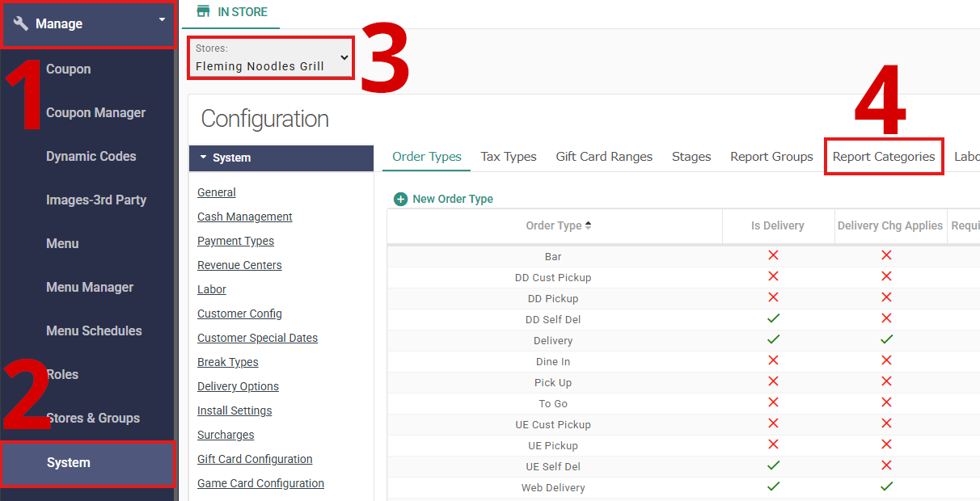980x501 pixels.
Task: Click the Is Delivery column header
Action: [778, 225]
